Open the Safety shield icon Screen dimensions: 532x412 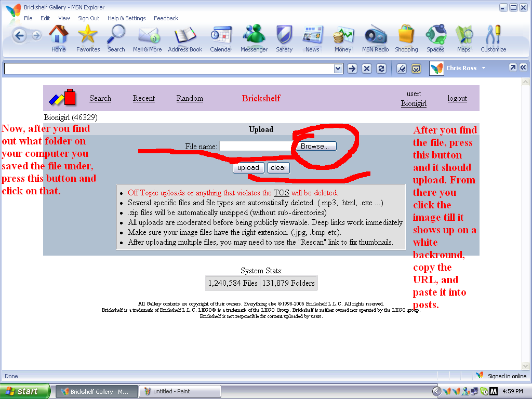point(284,39)
